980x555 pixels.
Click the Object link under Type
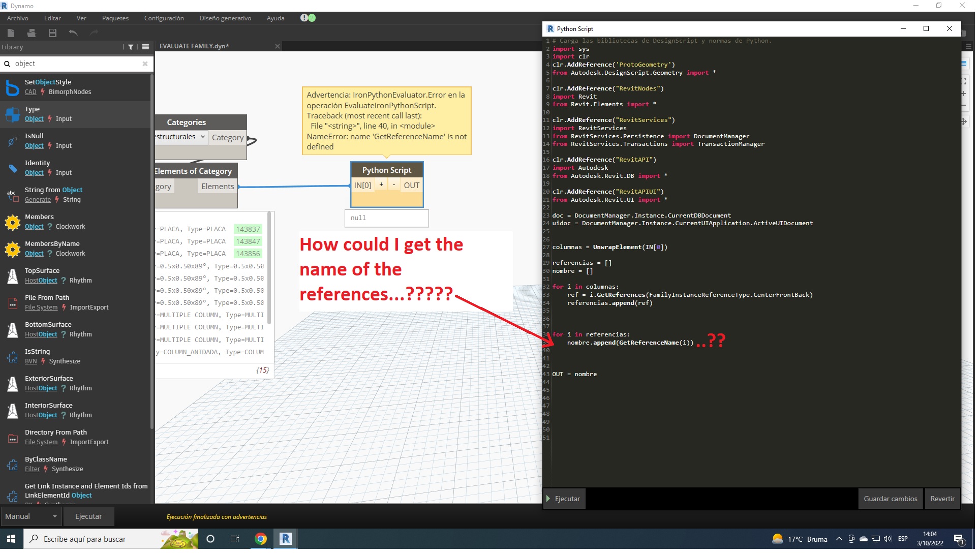(34, 119)
